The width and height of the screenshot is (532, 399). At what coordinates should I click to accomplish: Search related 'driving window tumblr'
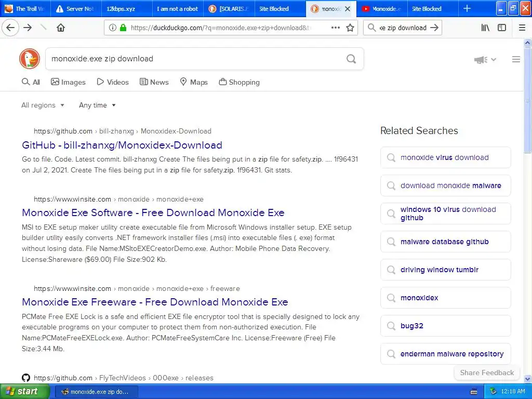click(x=445, y=270)
